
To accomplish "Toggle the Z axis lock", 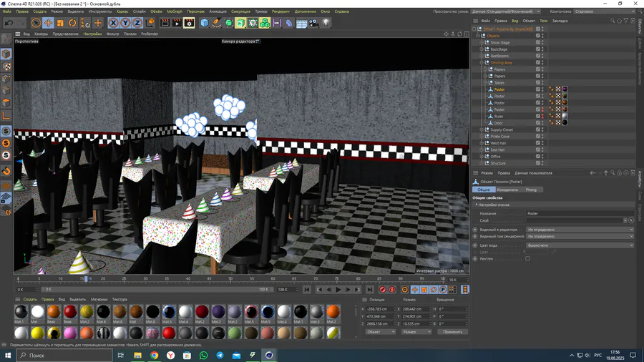I will (x=137, y=23).
